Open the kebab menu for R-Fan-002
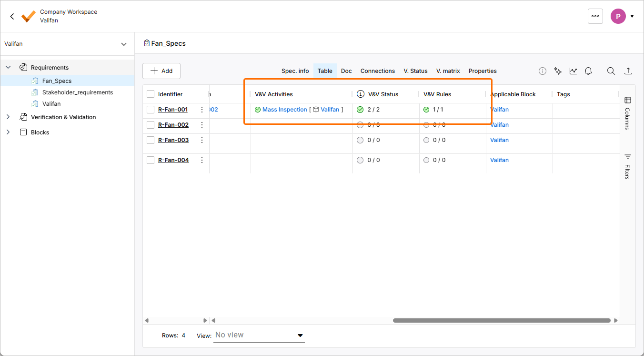The width and height of the screenshot is (644, 356). point(202,125)
